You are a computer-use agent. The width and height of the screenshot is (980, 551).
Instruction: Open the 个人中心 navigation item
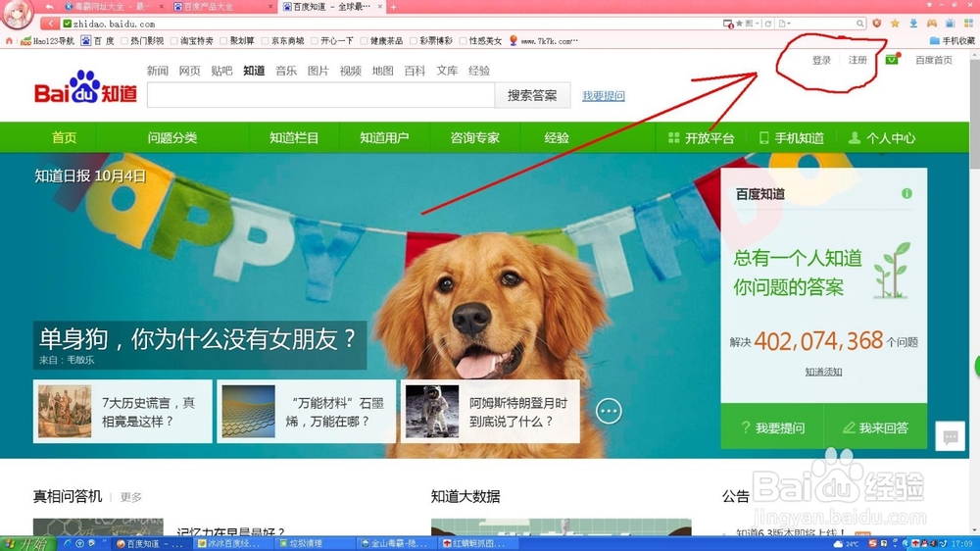pyautogui.click(x=882, y=137)
